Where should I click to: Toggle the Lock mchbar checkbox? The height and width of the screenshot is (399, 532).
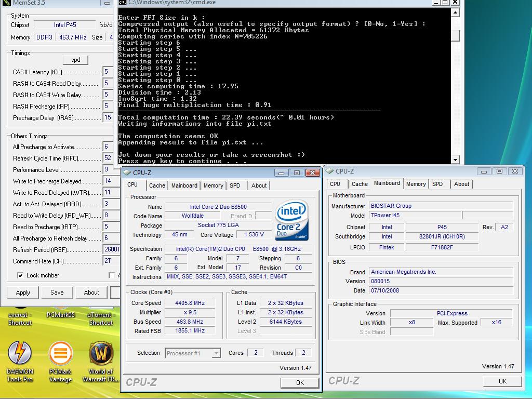pos(20,275)
